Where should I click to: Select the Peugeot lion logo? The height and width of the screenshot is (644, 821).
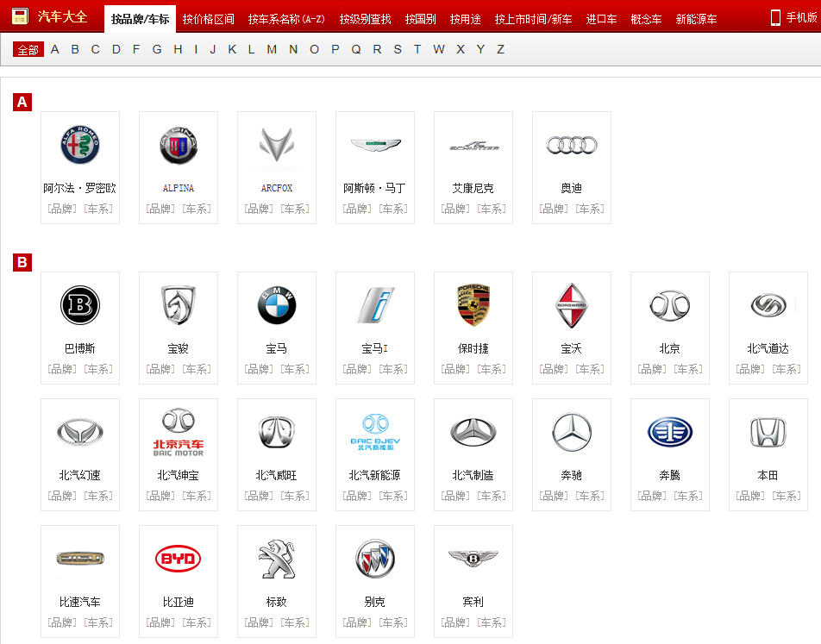(277, 560)
